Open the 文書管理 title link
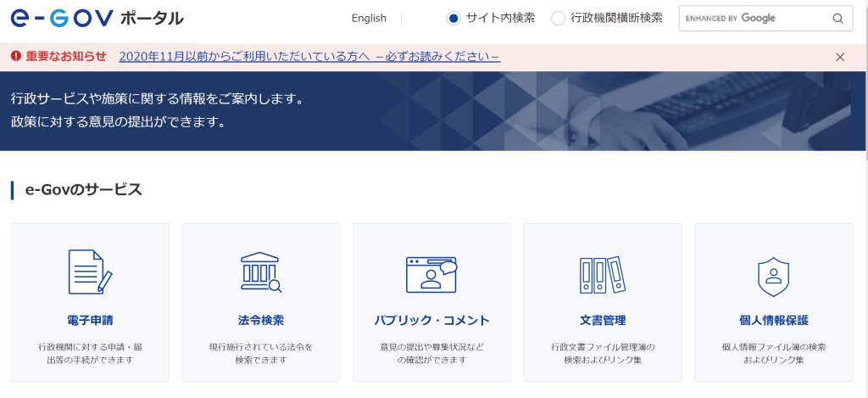868x398 pixels. click(602, 321)
